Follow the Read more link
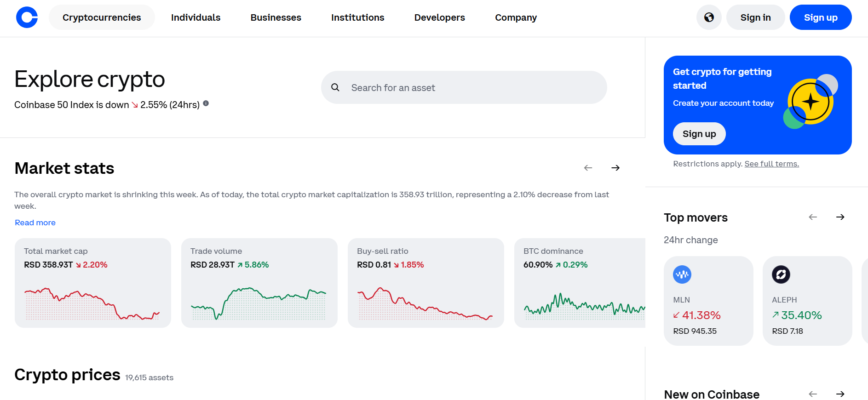 [x=35, y=223]
